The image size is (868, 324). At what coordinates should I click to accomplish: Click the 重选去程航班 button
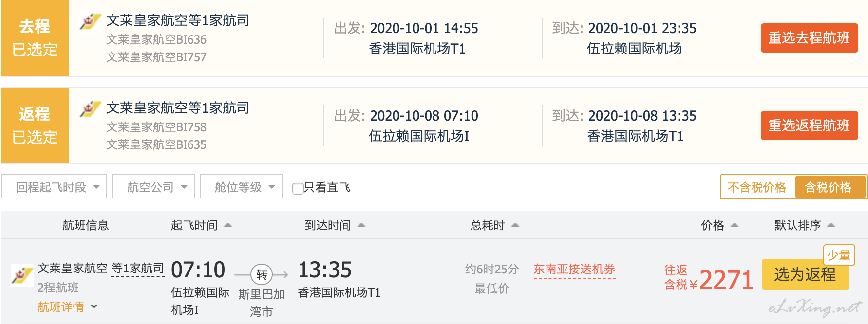click(809, 38)
